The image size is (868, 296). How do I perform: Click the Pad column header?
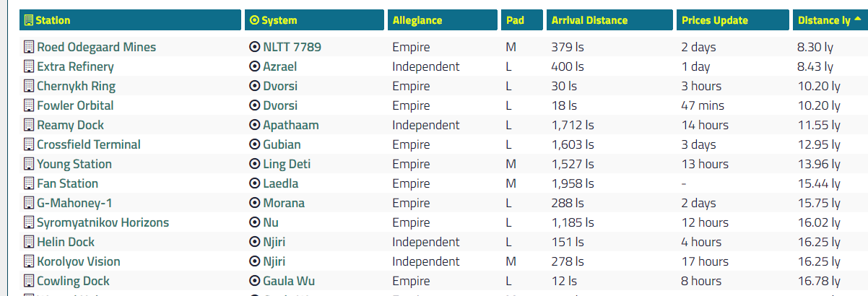(x=514, y=20)
